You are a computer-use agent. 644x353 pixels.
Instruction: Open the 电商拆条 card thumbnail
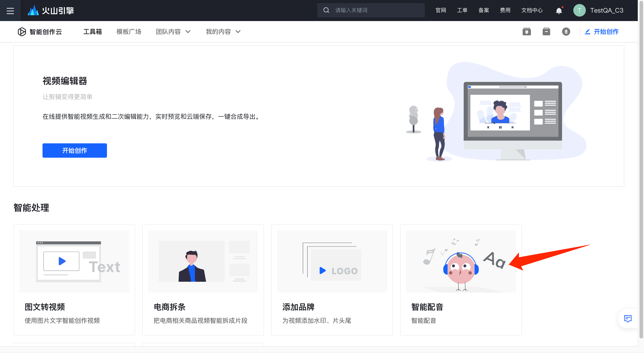pos(203,261)
